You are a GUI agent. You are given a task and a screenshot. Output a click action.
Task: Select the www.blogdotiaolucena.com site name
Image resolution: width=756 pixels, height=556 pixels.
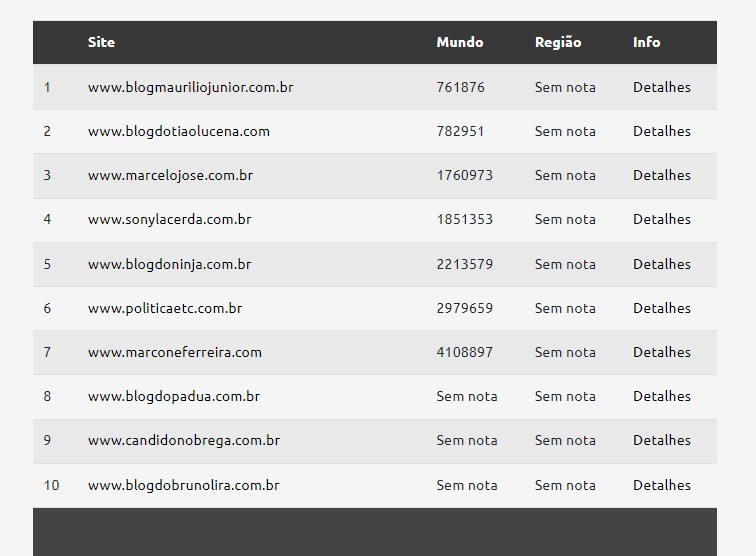pyautogui.click(x=178, y=132)
